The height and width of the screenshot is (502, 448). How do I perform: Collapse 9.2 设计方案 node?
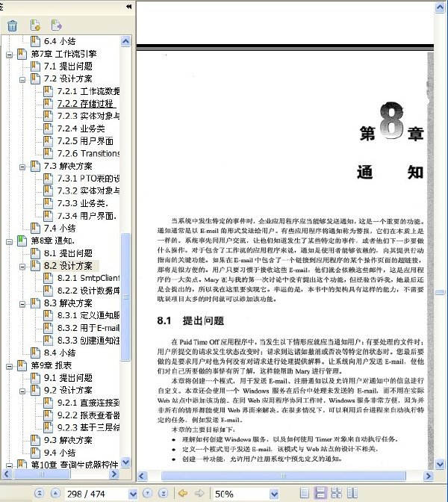pos(22,391)
